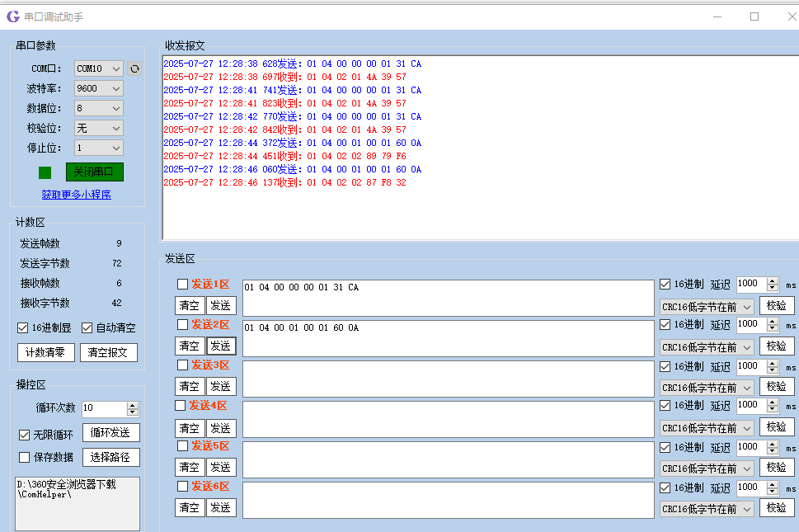Click the 发送3区 text input field
Screen dimensions: 799x532
pyautogui.click(x=448, y=379)
